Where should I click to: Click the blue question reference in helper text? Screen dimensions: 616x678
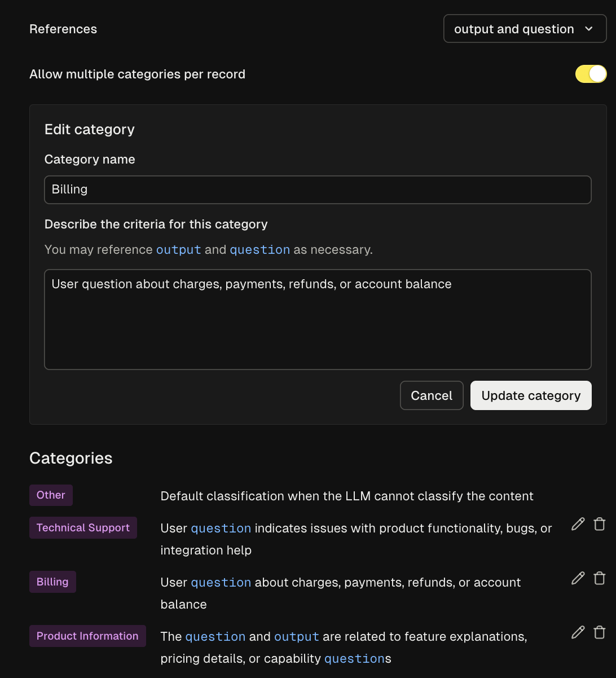tap(259, 250)
